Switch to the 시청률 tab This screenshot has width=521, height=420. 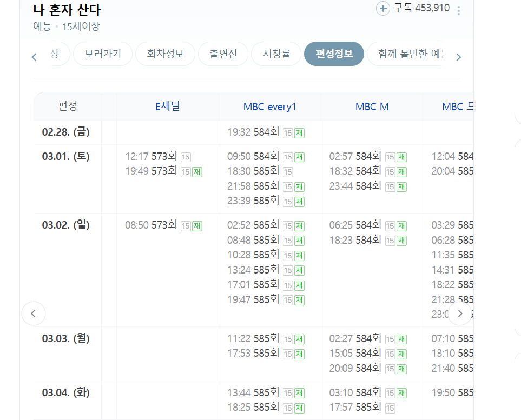point(276,54)
